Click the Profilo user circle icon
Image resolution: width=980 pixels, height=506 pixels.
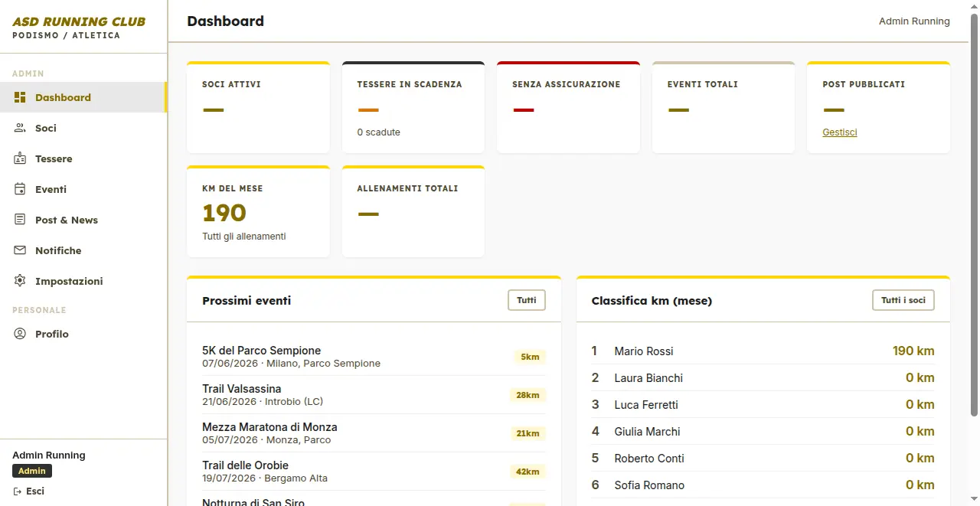[x=20, y=334]
